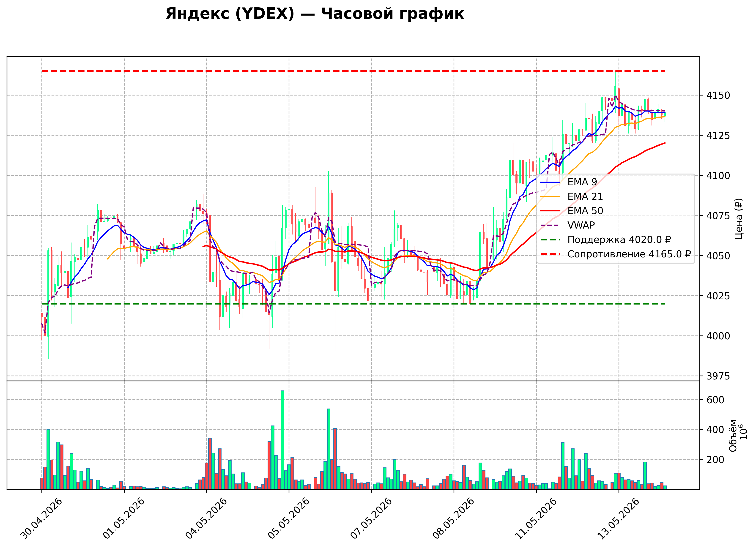
Task: Click the 08.05.2026 date label
Action: 453,519
